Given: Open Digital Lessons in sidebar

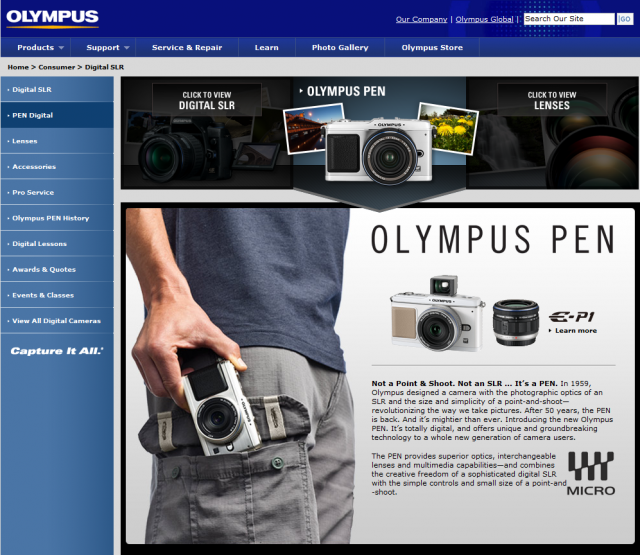Looking at the screenshot, I should [x=57, y=244].
